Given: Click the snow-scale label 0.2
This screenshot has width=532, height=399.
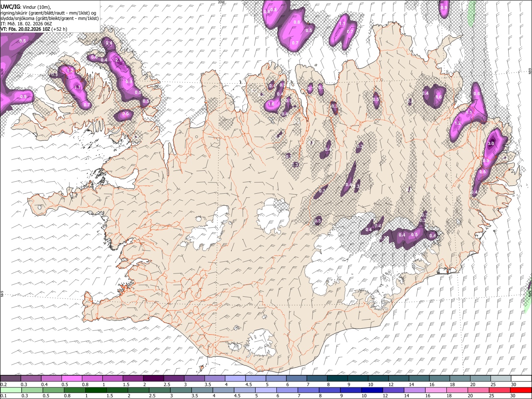Looking at the screenshot, I should click(3, 384).
